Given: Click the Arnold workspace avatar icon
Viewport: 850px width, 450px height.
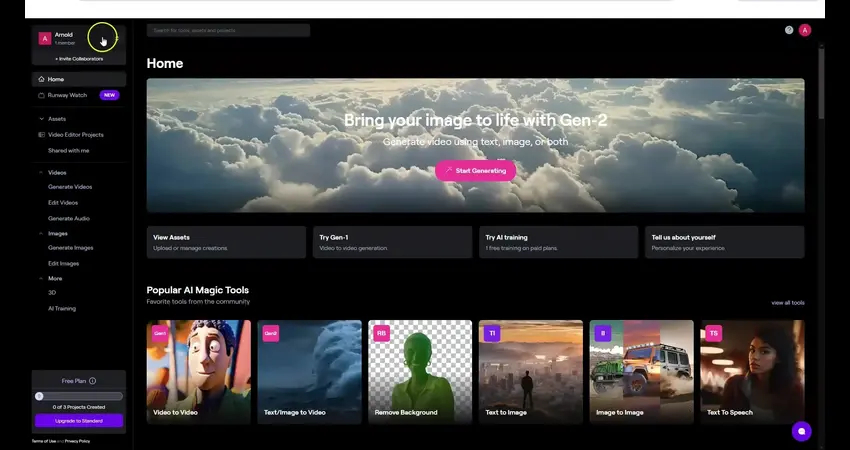Looking at the screenshot, I should pyautogui.click(x=44, y=38).
